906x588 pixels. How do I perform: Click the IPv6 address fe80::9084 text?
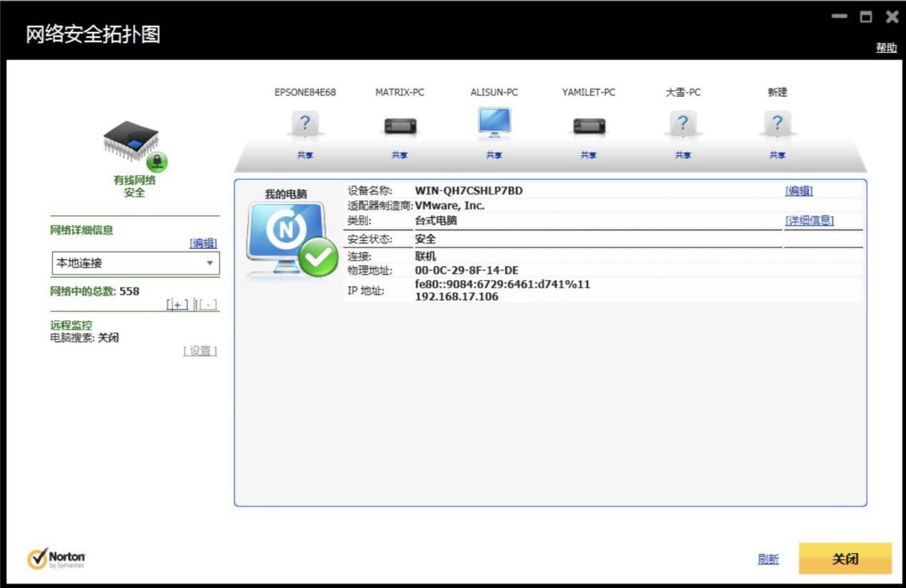(502, 284)
